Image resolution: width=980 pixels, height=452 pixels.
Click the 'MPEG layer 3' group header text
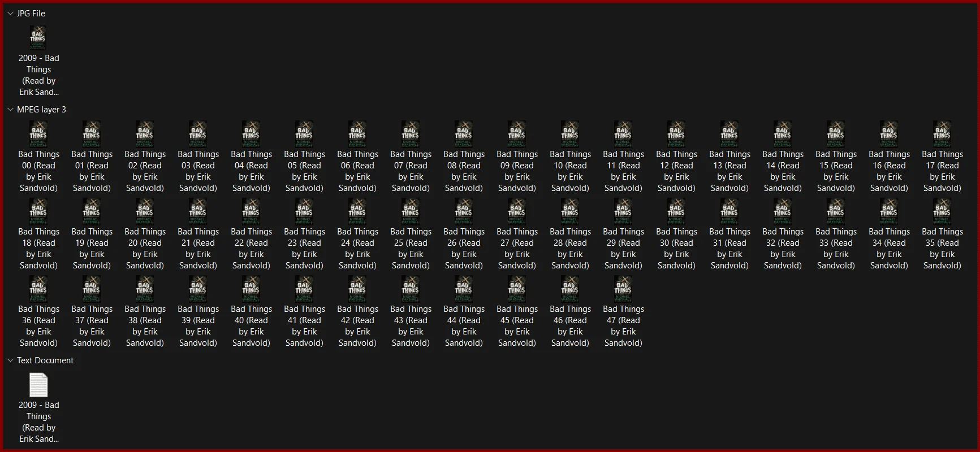click(x=41, y=110)
